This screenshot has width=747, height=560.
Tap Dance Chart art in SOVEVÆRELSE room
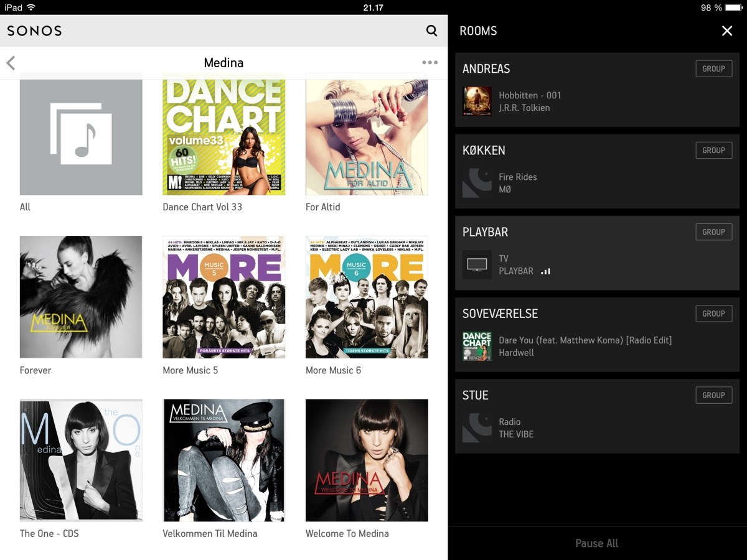click(477, 346)
